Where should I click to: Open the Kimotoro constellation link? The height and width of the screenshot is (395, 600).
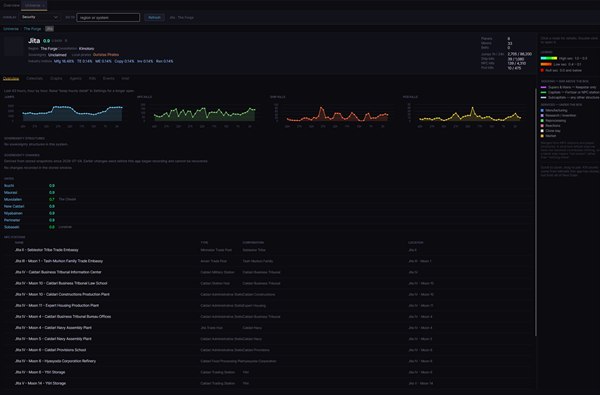point(86,49)
